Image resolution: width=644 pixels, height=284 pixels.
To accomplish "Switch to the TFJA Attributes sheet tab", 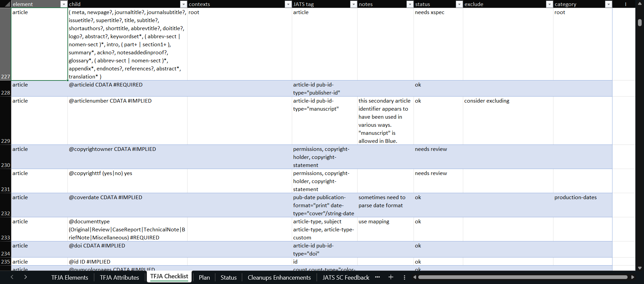I will tap(119, 278).
